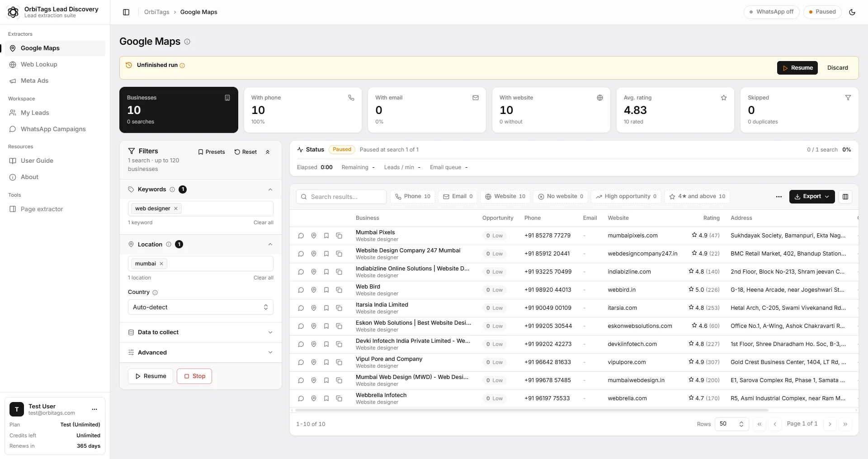Screen dimensions: 868x459
Task: Resume the unfinished run from banner
Action: pyautogui.click(x=797, y=68)
